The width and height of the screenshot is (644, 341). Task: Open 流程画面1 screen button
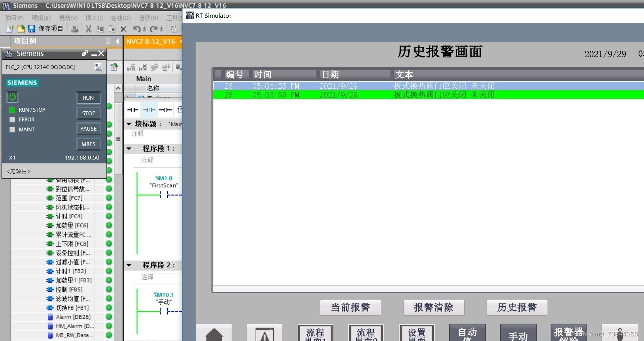click(315, 333)
